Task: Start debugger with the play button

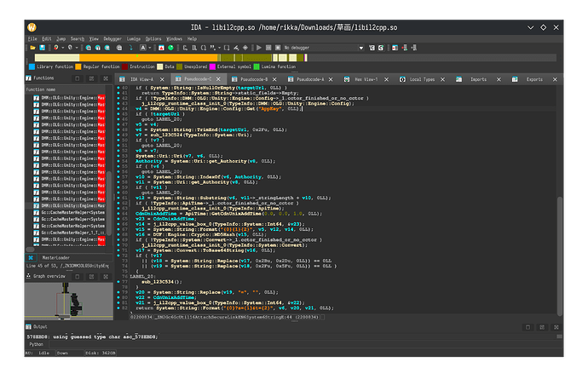Action: tap(259, 48)
